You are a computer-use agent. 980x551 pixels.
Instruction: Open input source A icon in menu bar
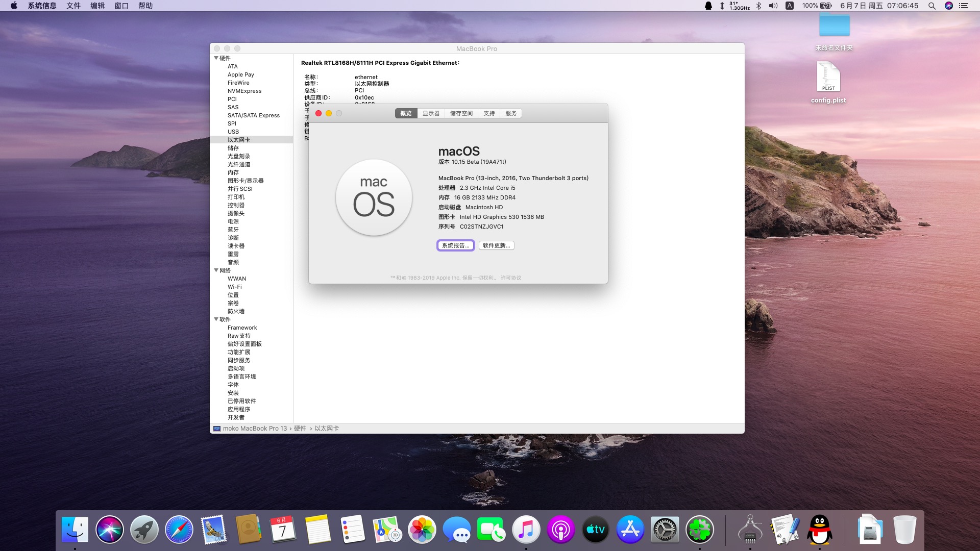789,6
